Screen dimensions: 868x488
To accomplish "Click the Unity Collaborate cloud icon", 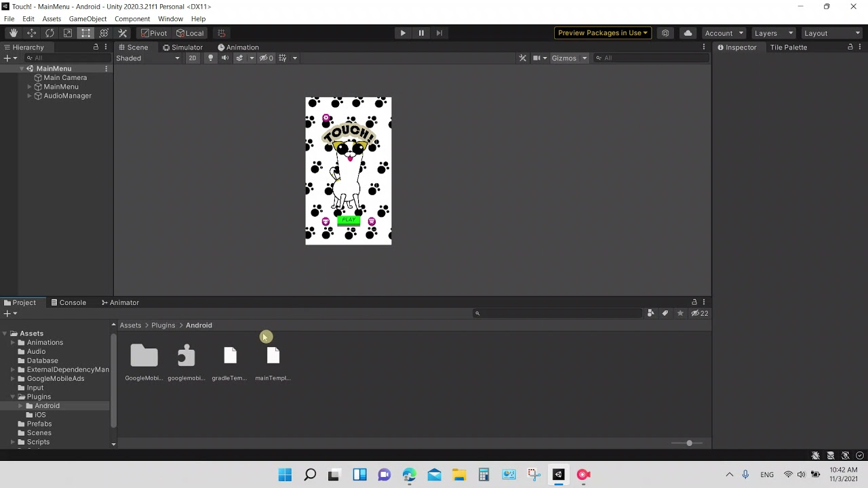I will pos(688,33).
